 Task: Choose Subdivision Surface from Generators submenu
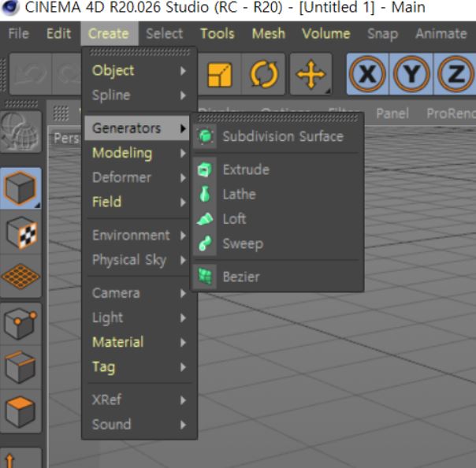(x=278, y=136)
